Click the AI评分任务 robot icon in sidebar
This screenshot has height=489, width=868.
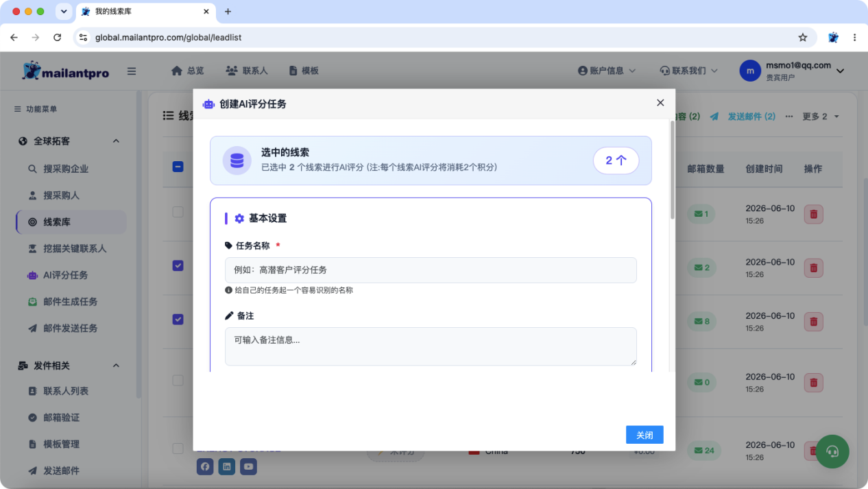click(x=32, y=275)
